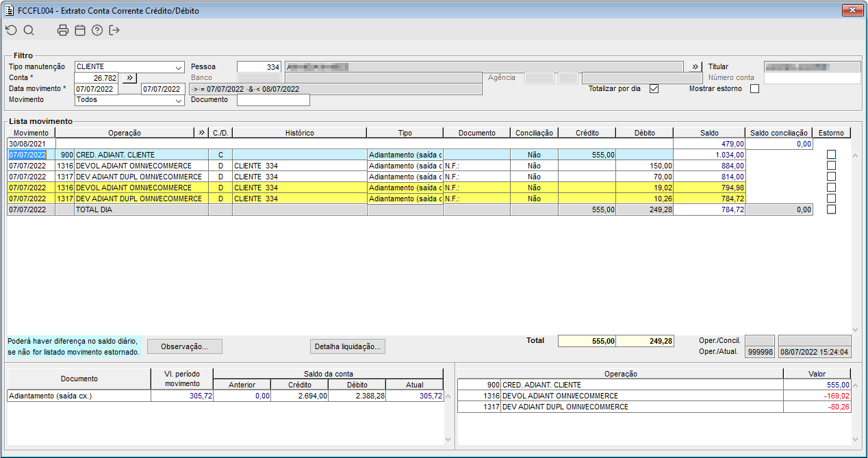Viewport: 868px width, 458px height.
Task: Check Estorno box on TOTAL DIA row
Action: tap(831, 209)
